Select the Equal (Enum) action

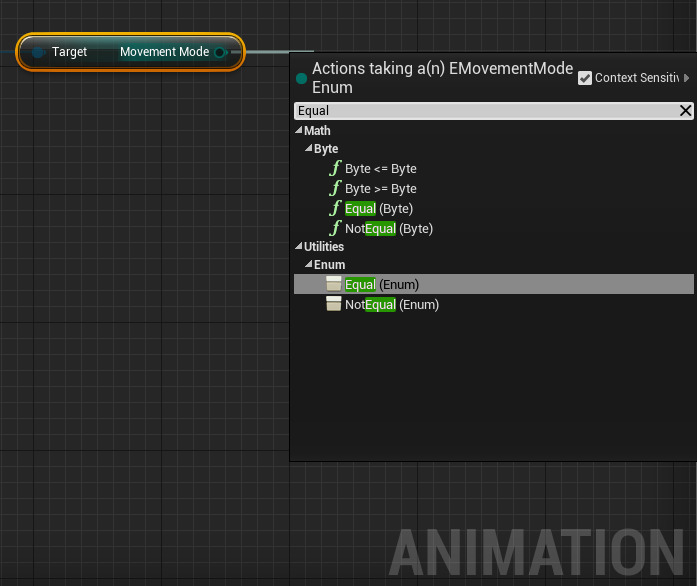[382, 285]
